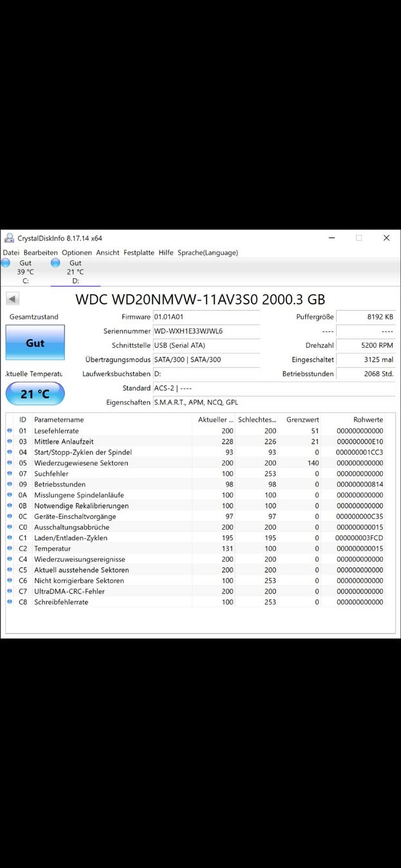
Task: Click the status dot for Suchfehler row
Action: pos(10,474)
